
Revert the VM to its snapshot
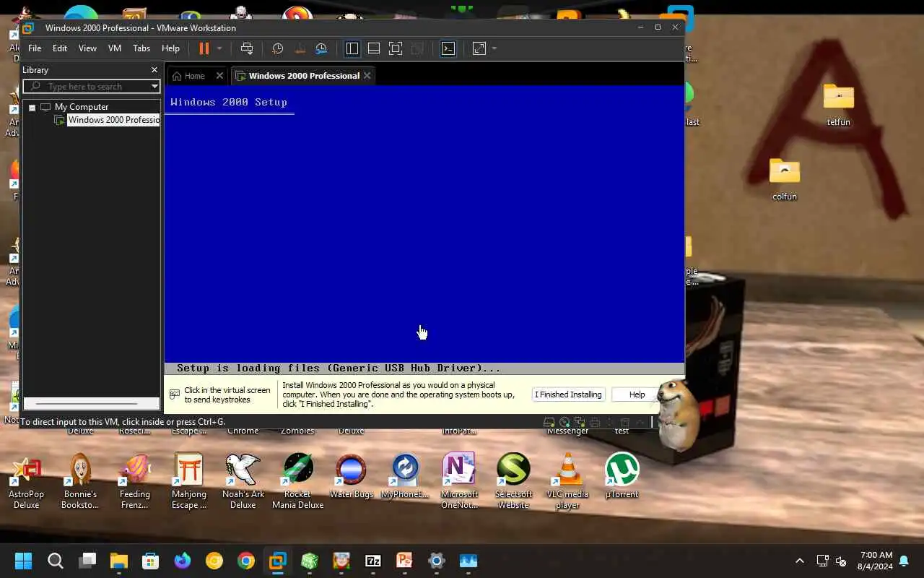tap(300, 48)
